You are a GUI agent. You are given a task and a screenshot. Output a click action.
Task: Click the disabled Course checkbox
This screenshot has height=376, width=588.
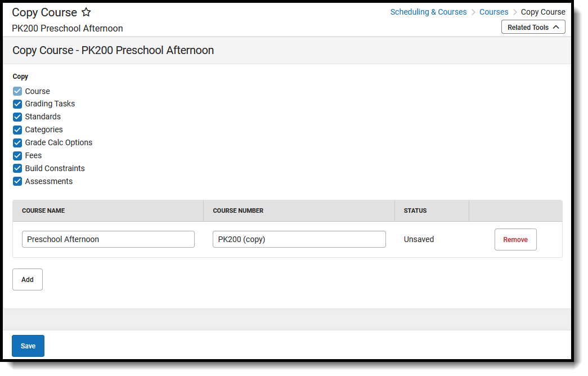click(x=17, y=91)
